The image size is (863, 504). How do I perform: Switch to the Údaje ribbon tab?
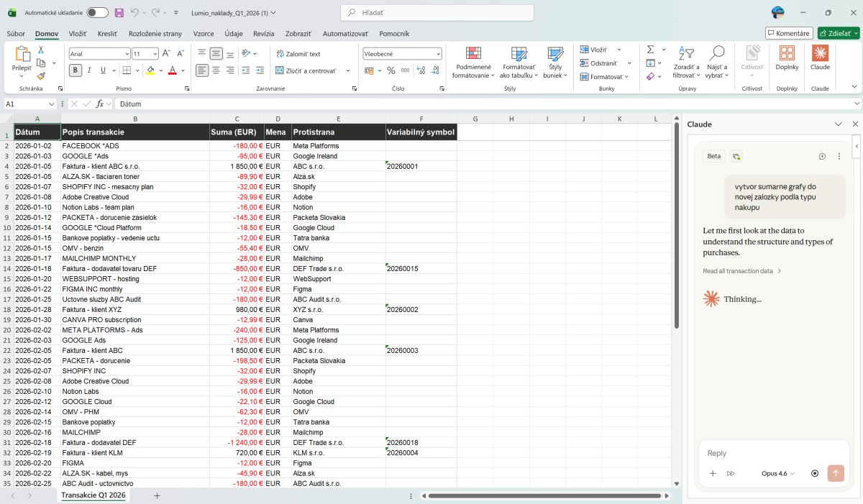click(233, 34)
